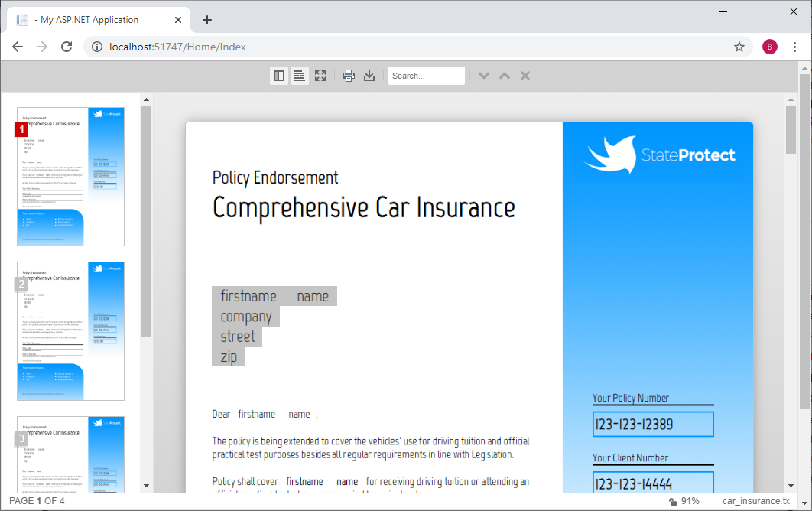The height and width of the screenshot is (511, 812).
Task: Open the car_insurance.txt download item
Action: 757,501
